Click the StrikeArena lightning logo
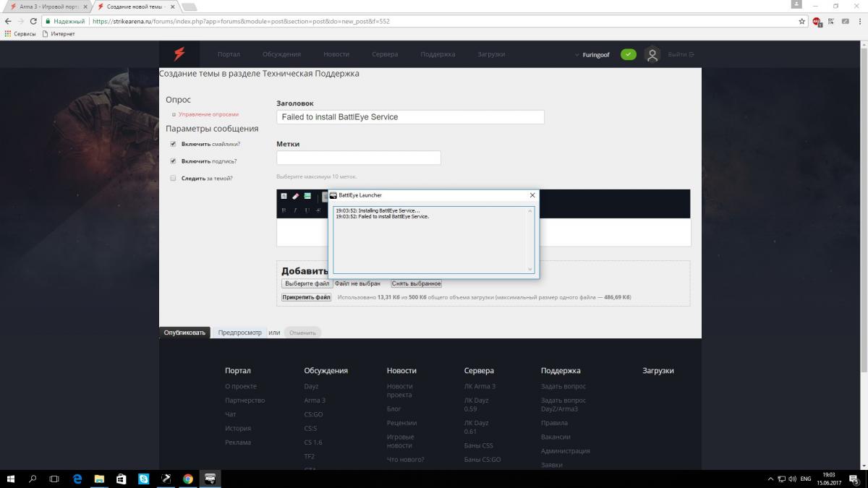This screenshot has width=868, height=488. pyautogui.click(x=179, y=53)
